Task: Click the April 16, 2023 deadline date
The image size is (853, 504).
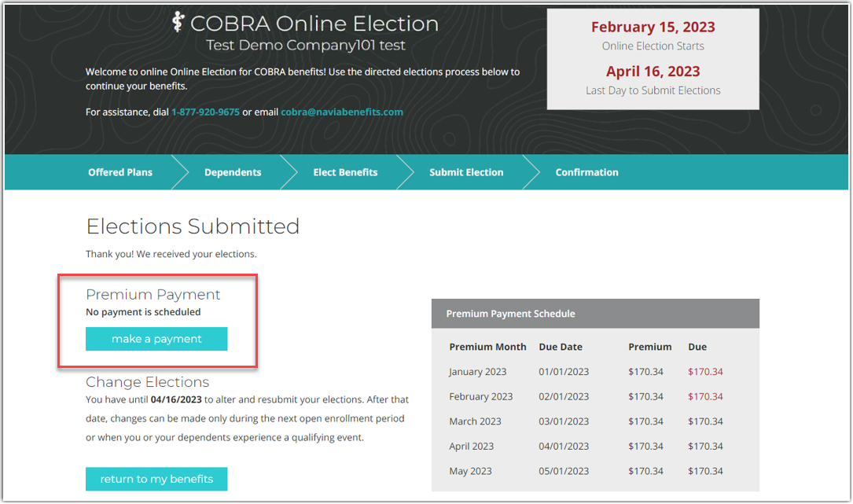Action: click(653, 72)
